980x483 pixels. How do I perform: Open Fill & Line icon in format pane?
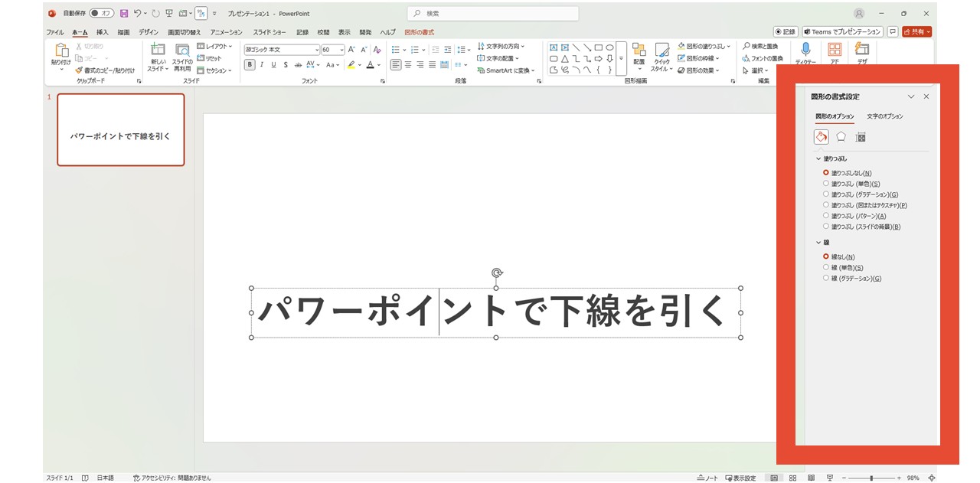(x=821, y=137)
